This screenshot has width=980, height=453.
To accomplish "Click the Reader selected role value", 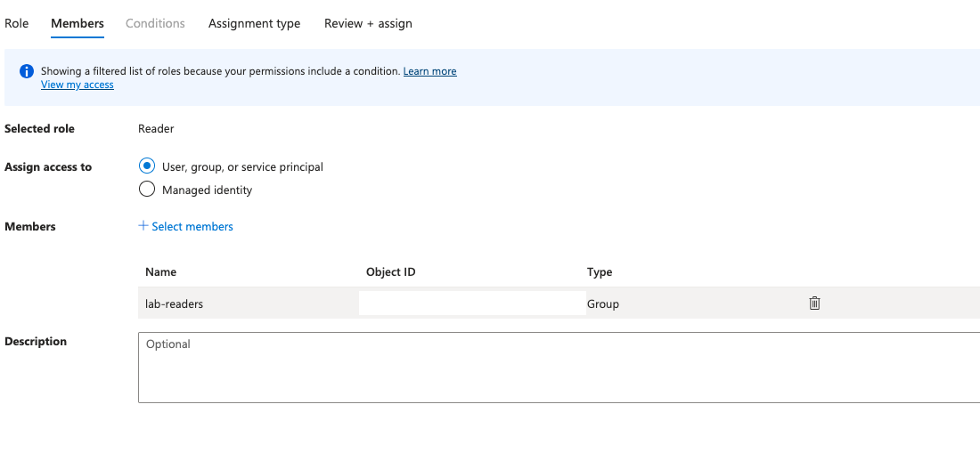I will [156, 128].
